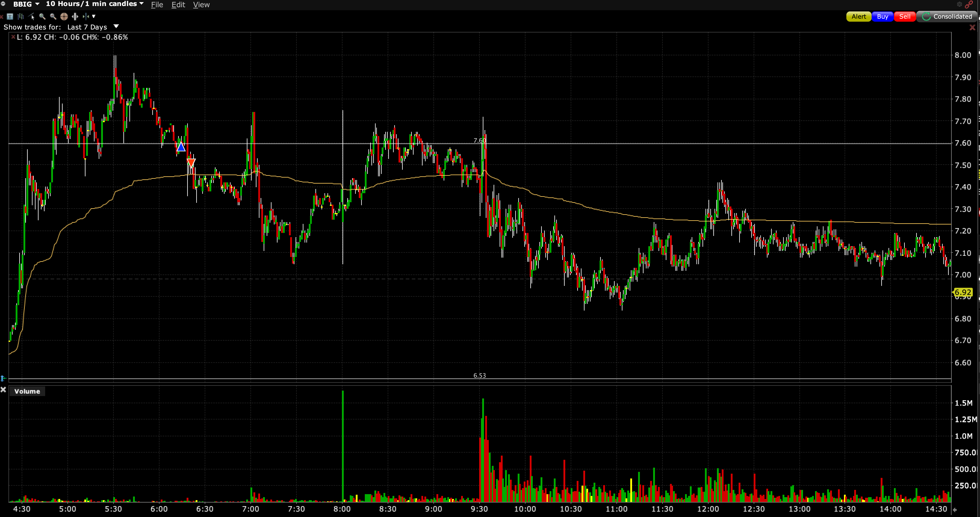The image size is (980, 517).
Task: Select the text annotation tool icon
Action: pyautogui.click(x=10, y=16)
